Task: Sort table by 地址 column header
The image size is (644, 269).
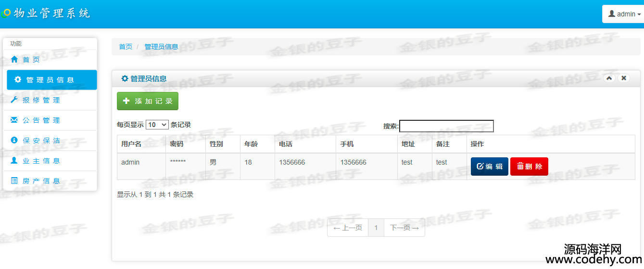Action: pos(415,144)
